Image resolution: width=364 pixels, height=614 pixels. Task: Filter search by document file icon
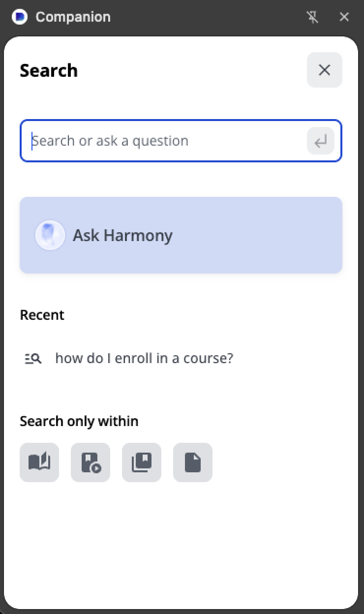tap(193, 462)
